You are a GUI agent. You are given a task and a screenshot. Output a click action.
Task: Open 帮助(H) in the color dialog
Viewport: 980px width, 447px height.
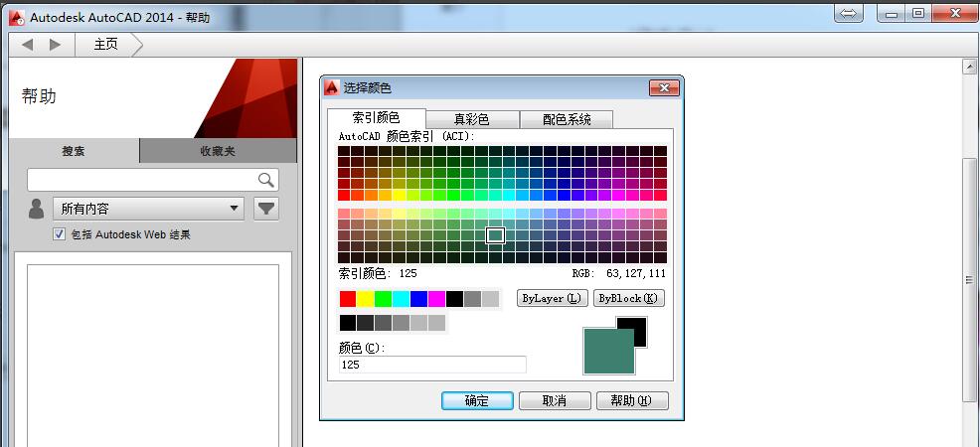click(632, 400)
